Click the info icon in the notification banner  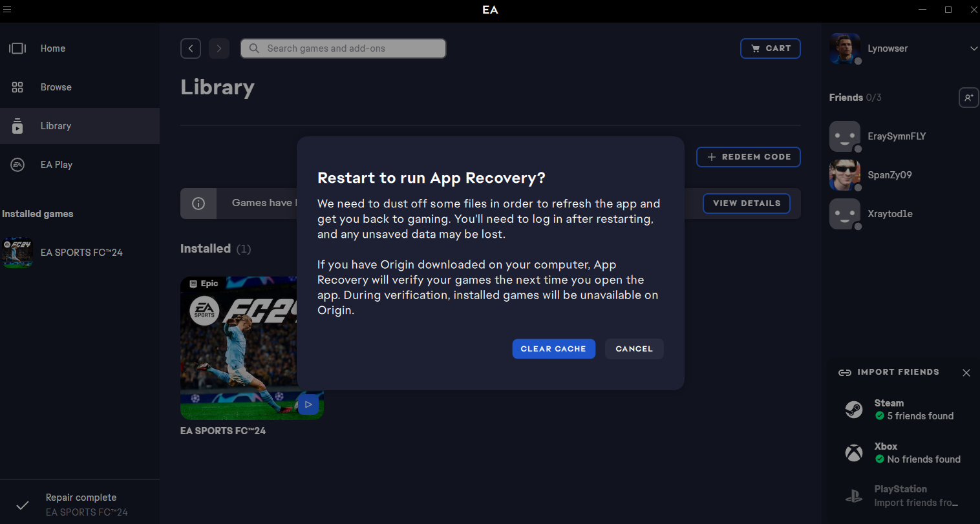tap(198, 204)
